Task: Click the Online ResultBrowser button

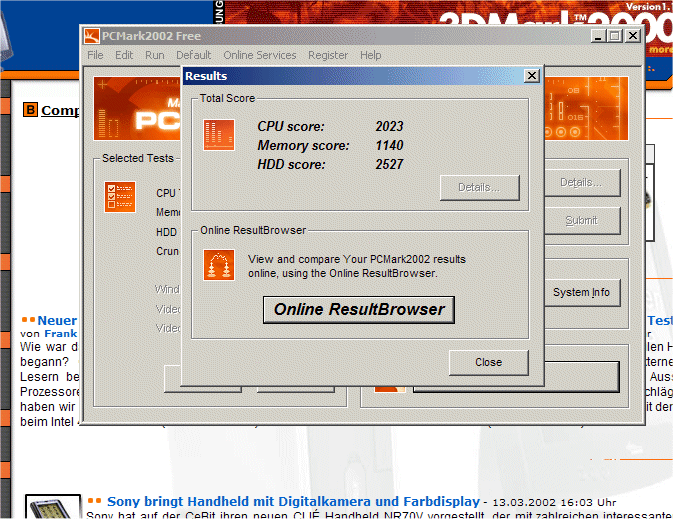Action: [358, 310]
